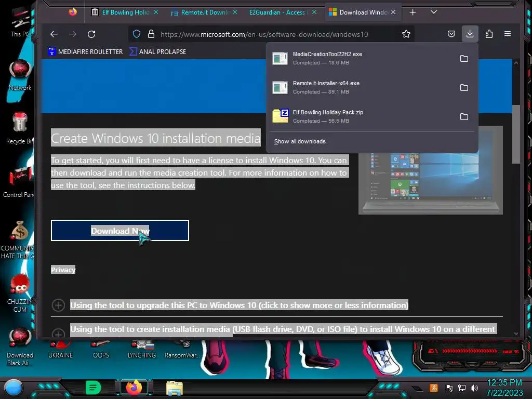
Task: Select OOPS desktop shortcut
Action: click(101, 351)
